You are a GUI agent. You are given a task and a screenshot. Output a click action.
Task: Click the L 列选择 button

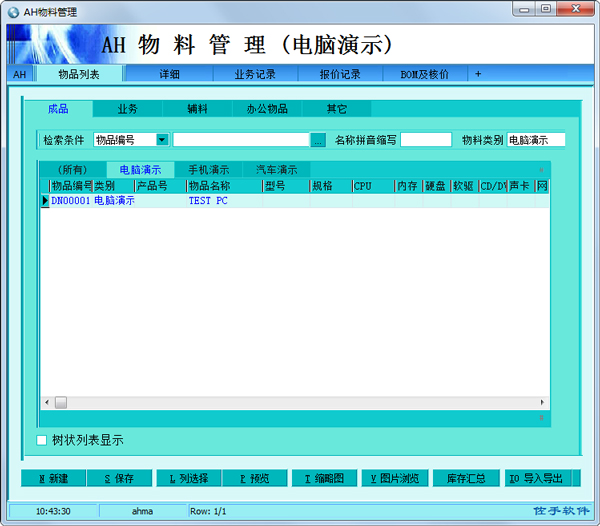[189, 478]
